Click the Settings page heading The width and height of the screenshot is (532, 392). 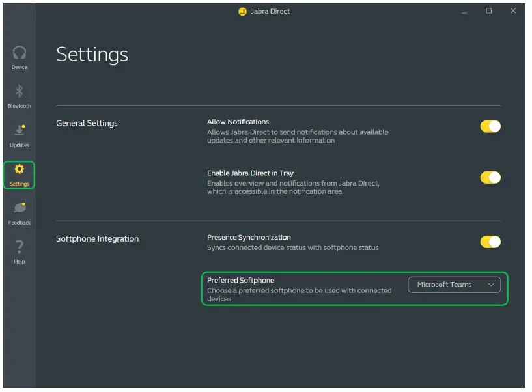click(92, 55)
